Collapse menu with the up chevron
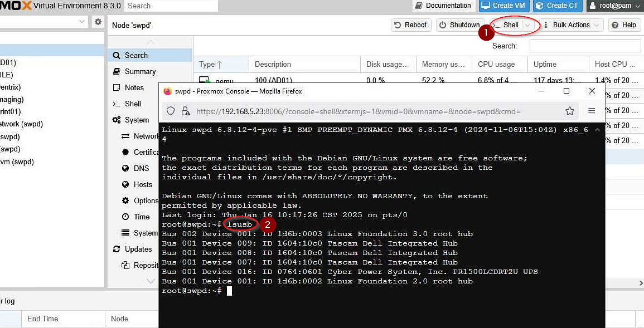The image size is (644, 328). (151, 42)
